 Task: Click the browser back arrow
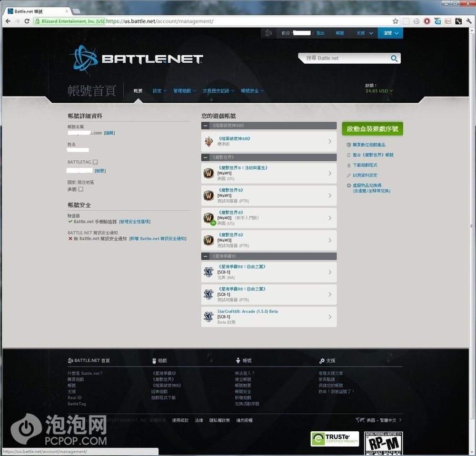point(8,21)
